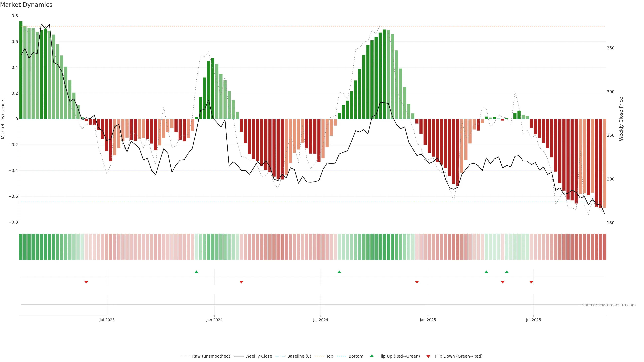Viewport: 644px width, 362px height.
Task: Click the green flip-up marker before Jan 2024
Action: pyautogui.click(x=196, y=272)
